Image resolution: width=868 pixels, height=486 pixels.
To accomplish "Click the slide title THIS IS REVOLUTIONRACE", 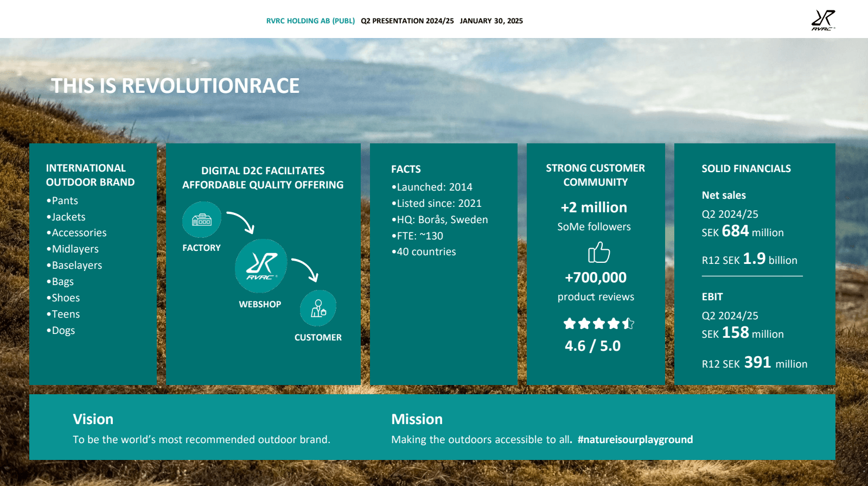I will click(175, 86).
